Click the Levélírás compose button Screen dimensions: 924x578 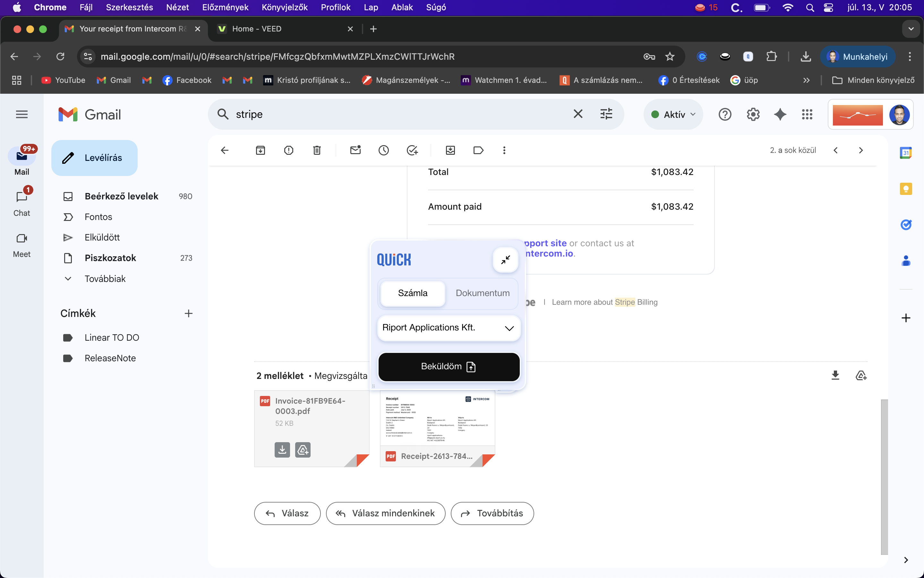coord(94,158)
